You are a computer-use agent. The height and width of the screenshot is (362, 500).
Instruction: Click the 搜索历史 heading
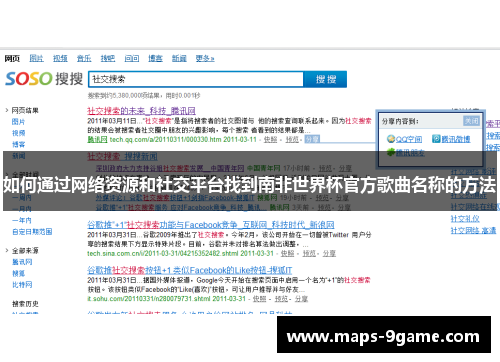tap(25, 304)
